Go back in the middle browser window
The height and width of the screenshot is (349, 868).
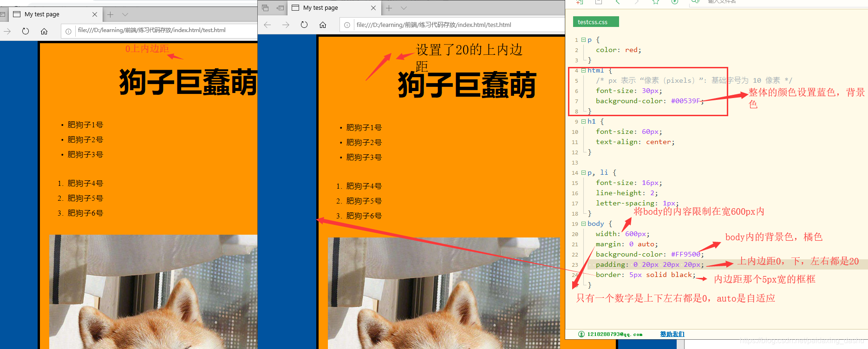(x=267, y=25)
